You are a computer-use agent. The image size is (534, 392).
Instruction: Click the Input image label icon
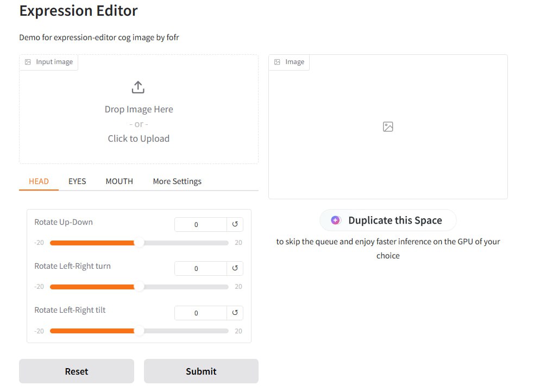click(28, 62)
